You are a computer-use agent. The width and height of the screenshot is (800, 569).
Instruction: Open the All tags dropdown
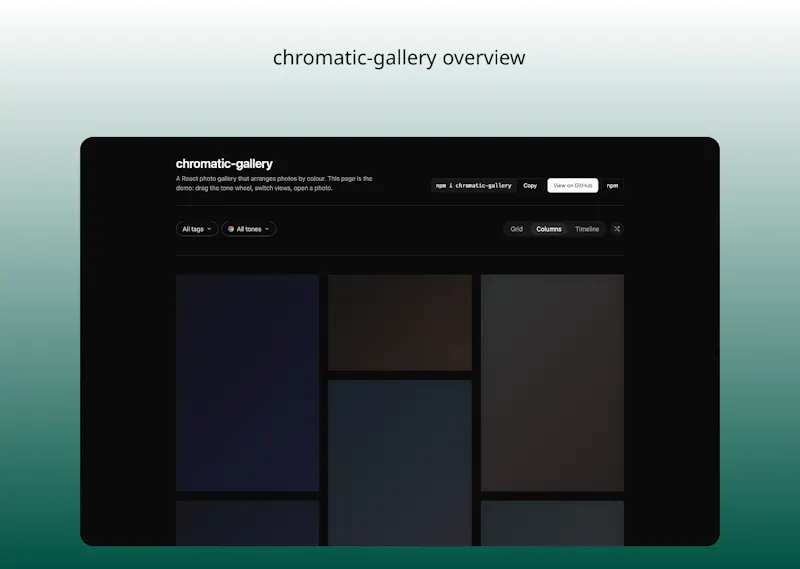pos(197,229)
